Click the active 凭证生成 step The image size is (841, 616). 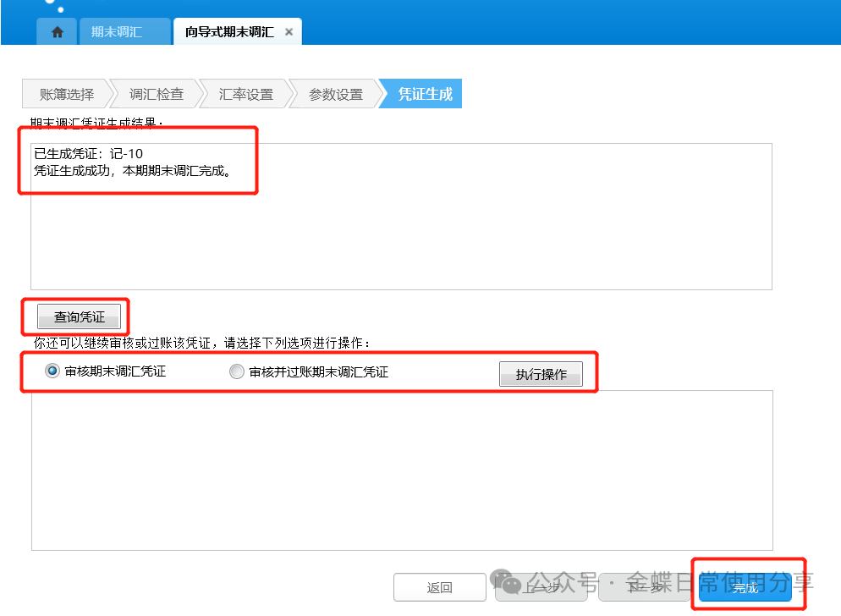425,94
